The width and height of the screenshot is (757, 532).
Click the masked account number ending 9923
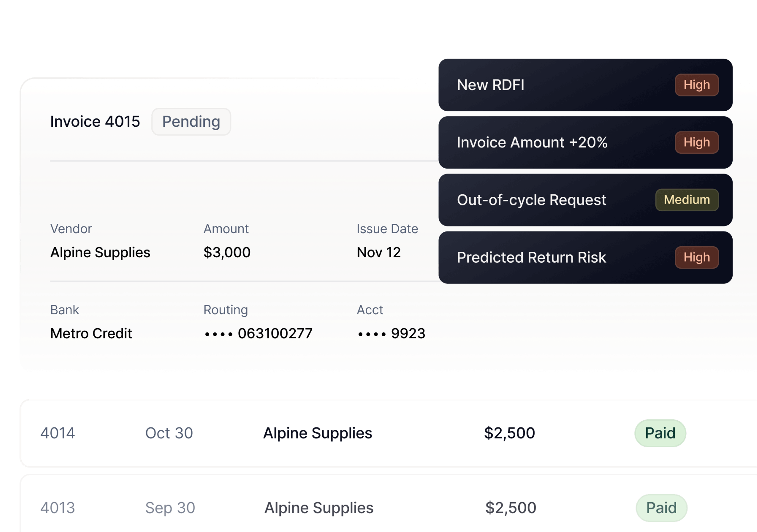[x=391, y=334]
